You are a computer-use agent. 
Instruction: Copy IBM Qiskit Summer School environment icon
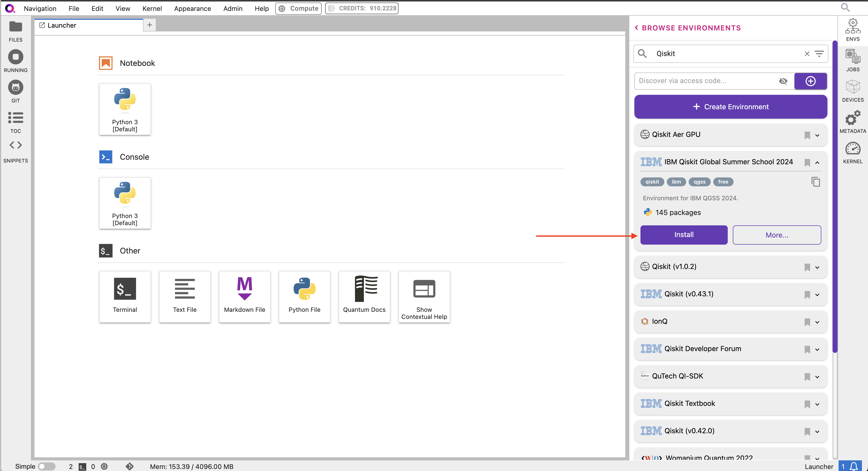[x=815, y=182]
